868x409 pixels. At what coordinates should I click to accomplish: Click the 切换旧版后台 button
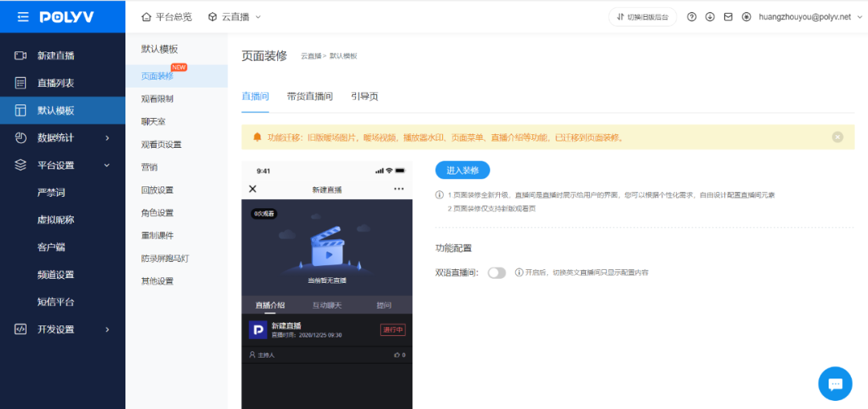click(x=642, y=17)
